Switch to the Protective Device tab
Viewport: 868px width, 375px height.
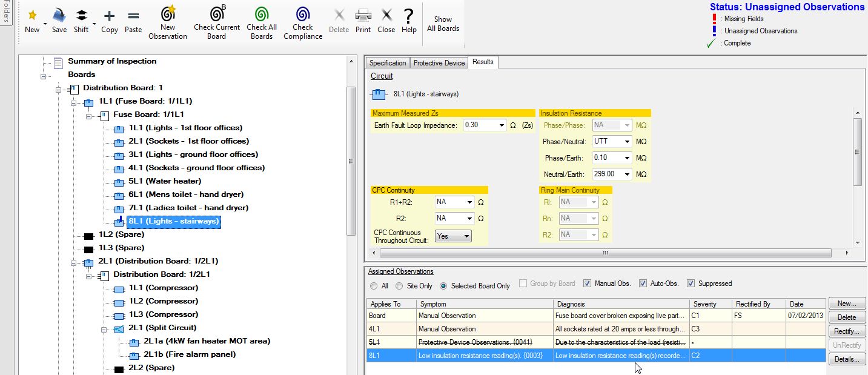tap(439, 63)
